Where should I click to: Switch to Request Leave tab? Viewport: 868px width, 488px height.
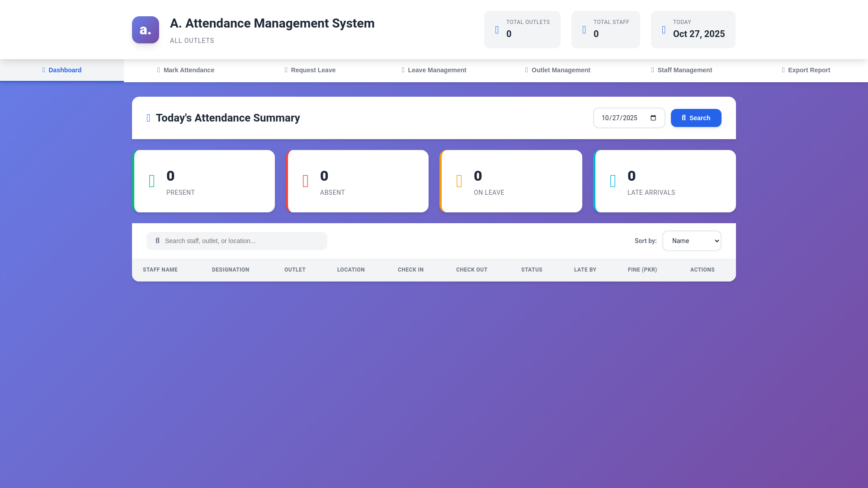[310, 70]
